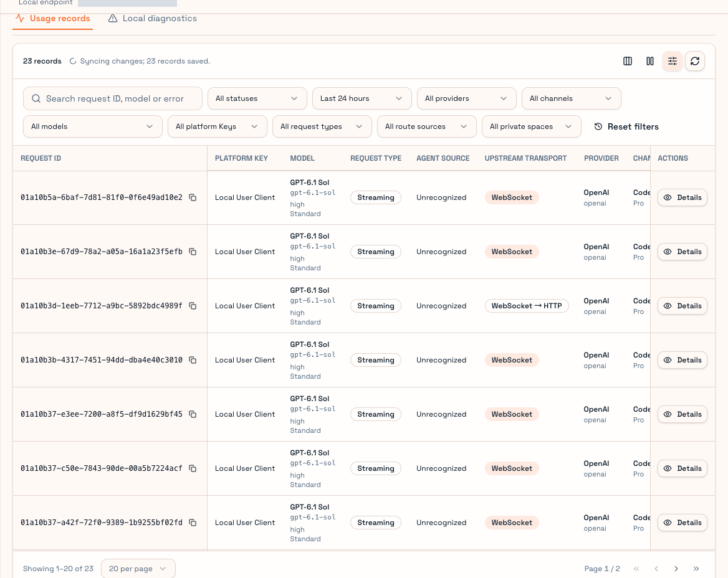The height and width of the screenshot is (578, 728).
Task: Click the Actions column header
Action: (x=673, y=158)
